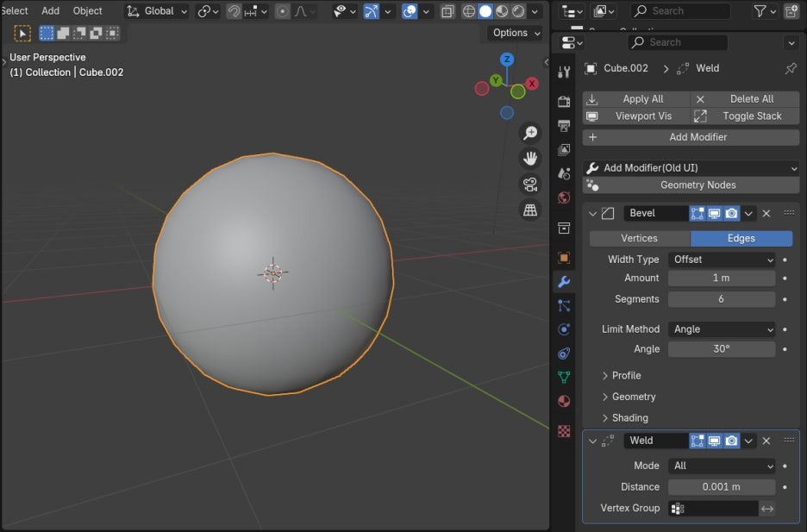This screenshot has width=807, height=532.
Task: Toggle Bevel modifier edit mode display
Action: [698, 214]
